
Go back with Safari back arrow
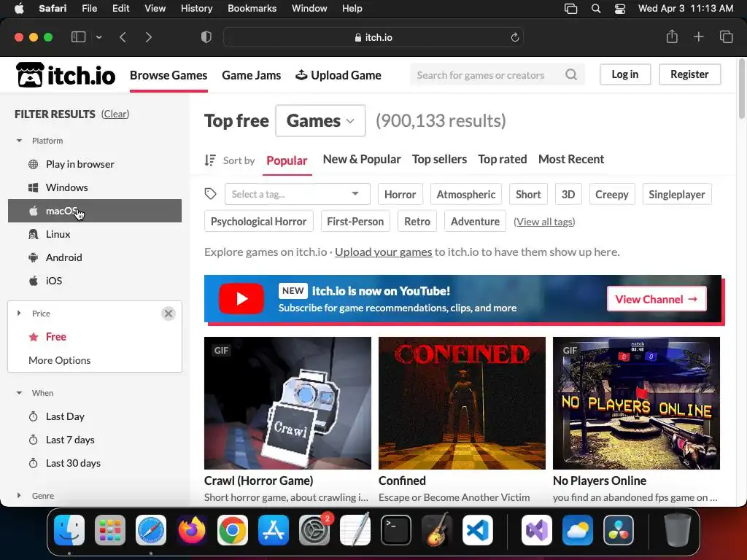point(123,37)
